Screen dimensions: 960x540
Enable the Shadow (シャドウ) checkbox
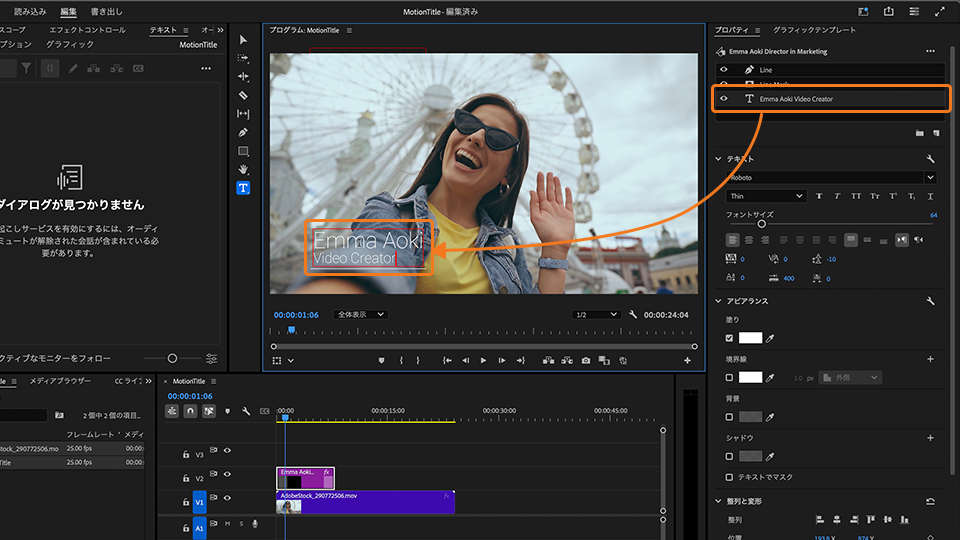(x=729, y=457)
